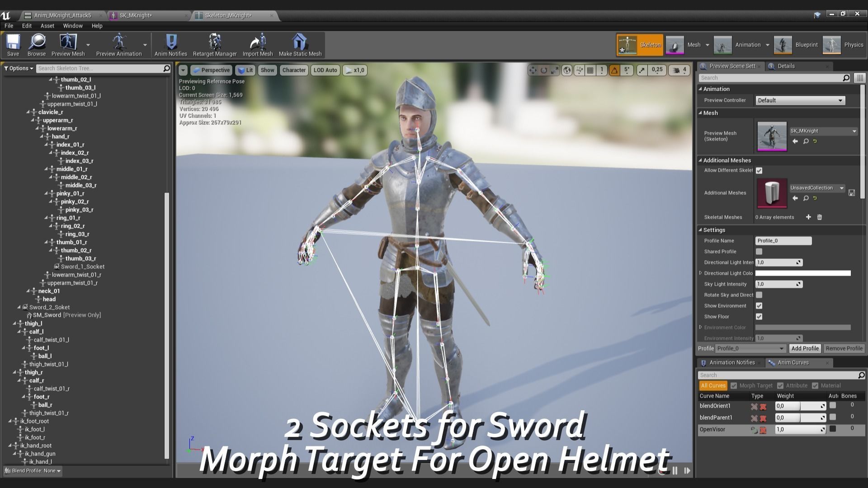The image size is (868, 488).
Task: Toggle Allow Different Skeletons checkbox
Action: coord(759,170)
